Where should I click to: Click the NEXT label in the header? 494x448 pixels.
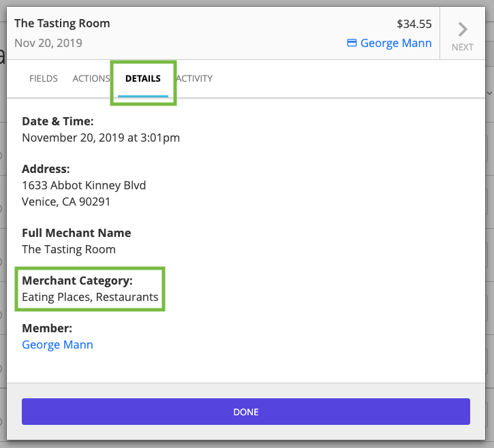pos(463,48)
